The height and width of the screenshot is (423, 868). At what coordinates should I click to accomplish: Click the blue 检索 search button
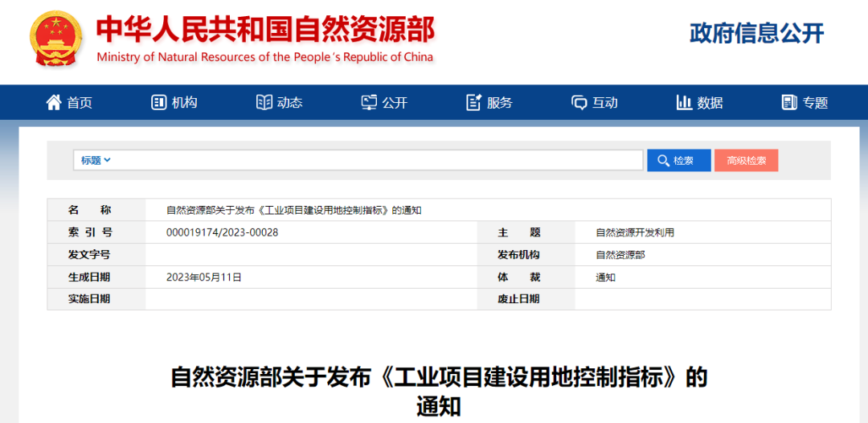tap(678, 160)
